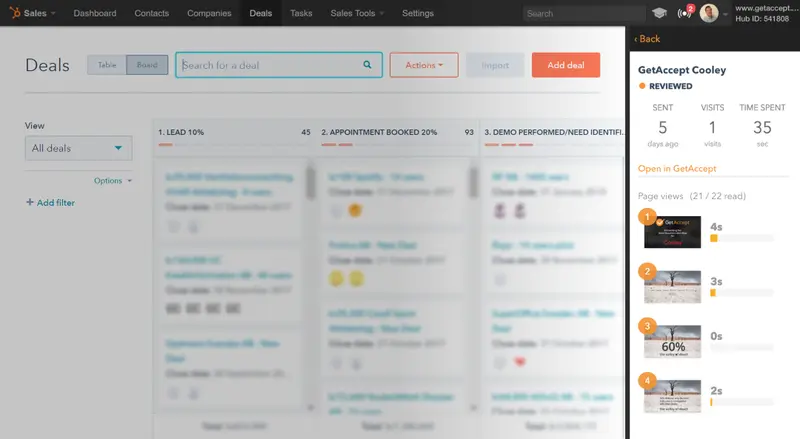Go back with the Back chevron
The width and height of the screenshot is (800, 439).
[647, 39]
